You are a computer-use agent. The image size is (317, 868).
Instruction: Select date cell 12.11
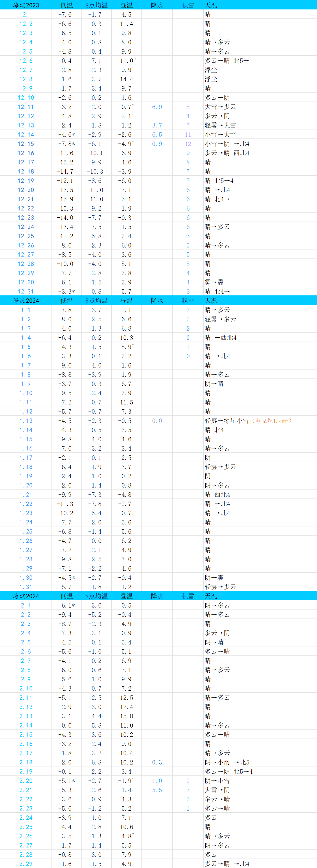click(26, 107)
